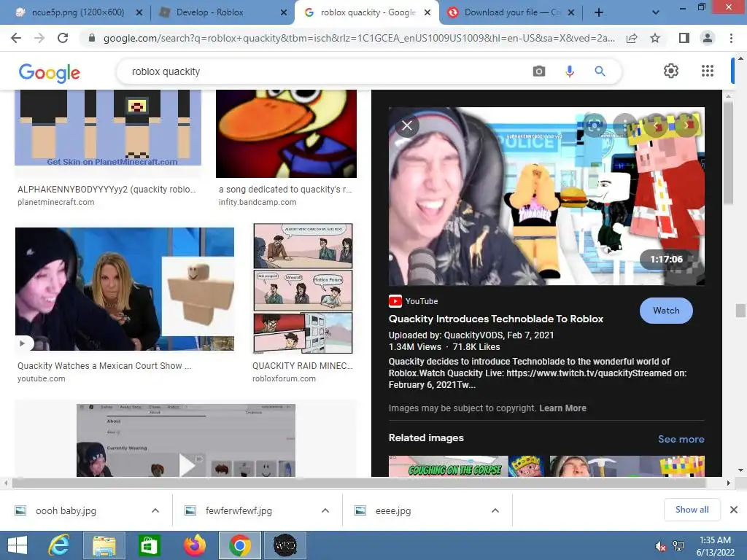
Task: Open Google Lens on preview image
Action: (594, 125)
